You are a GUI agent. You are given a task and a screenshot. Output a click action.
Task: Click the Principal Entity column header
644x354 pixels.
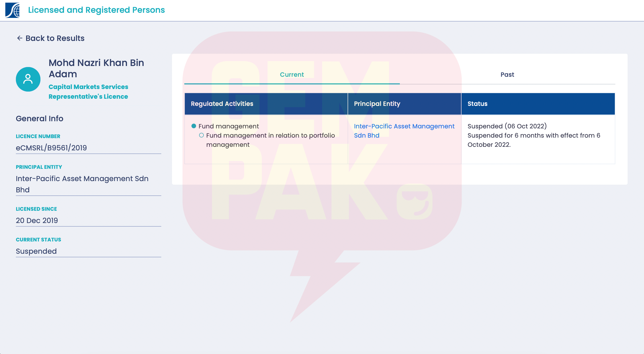click(404, 104)
